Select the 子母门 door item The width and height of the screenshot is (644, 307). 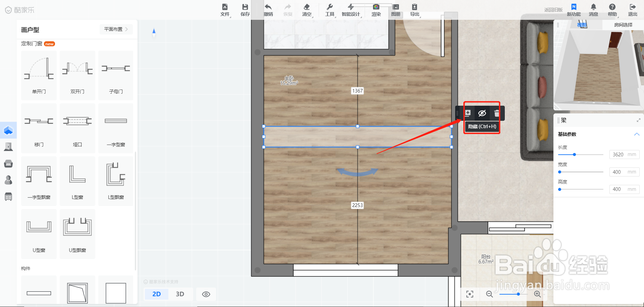116,75
